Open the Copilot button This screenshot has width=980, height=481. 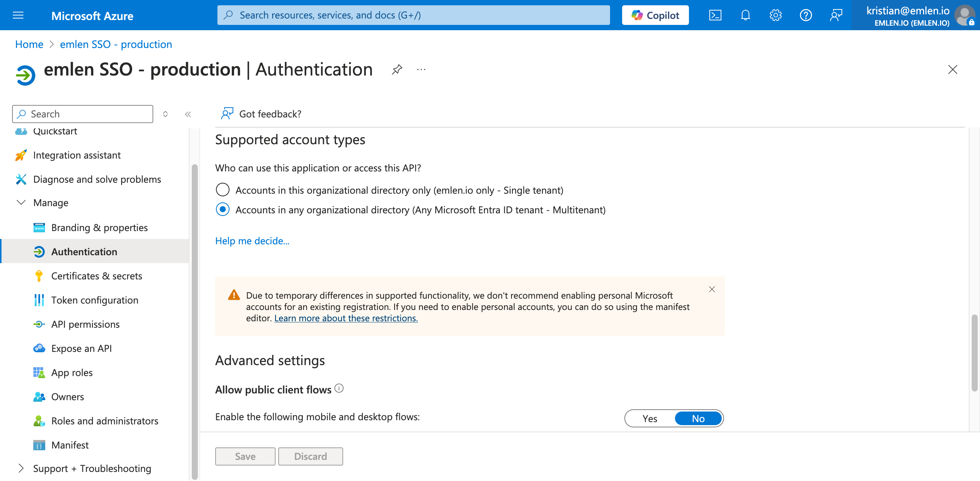[x=655, y=15]
